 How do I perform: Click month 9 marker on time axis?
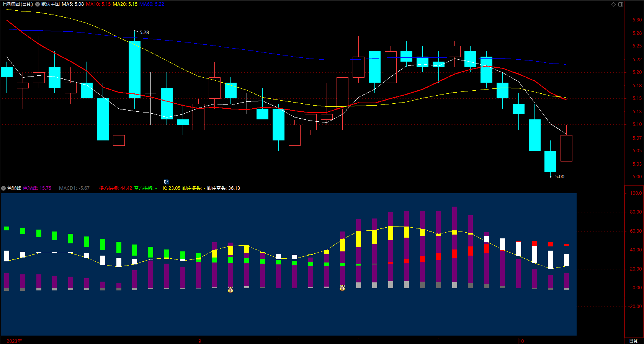pos(200,341)
